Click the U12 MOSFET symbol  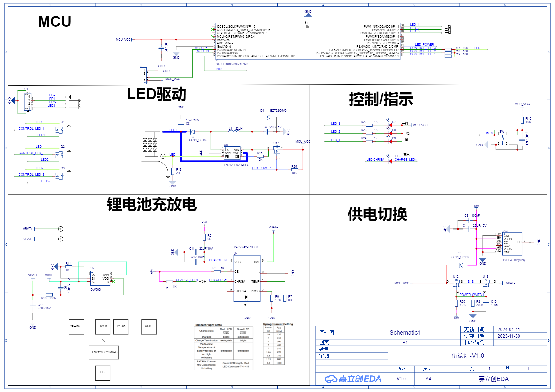pyautogui.click(x=456, y=284)
